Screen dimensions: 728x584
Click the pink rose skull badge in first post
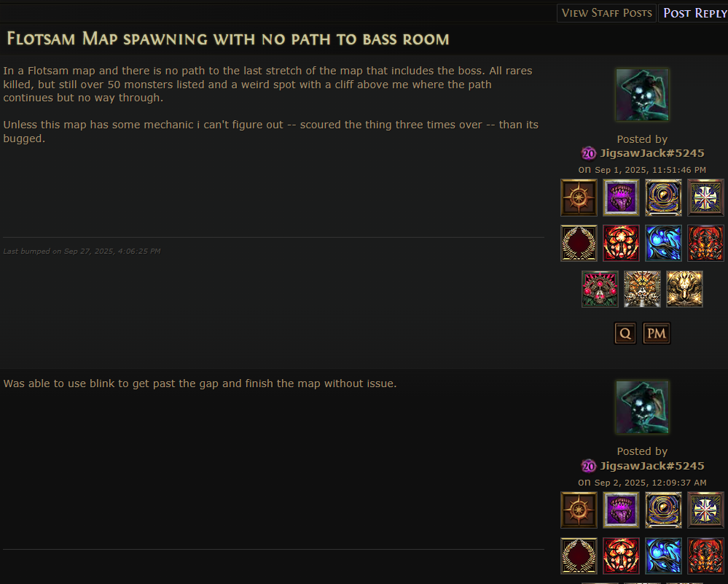point(600,289)
